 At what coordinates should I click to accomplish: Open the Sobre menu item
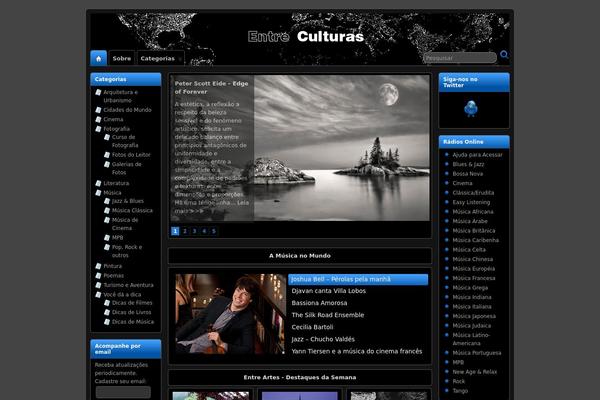pos(121,58)
